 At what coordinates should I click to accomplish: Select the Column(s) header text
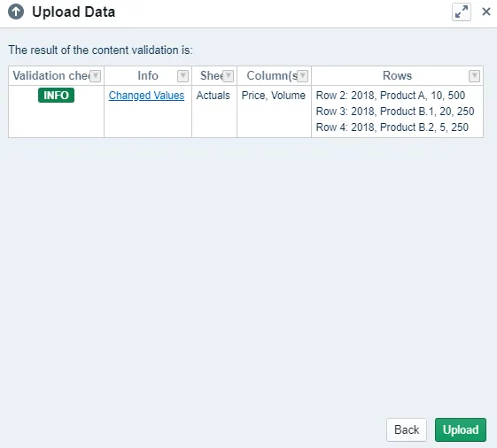(x=272, y=76)
